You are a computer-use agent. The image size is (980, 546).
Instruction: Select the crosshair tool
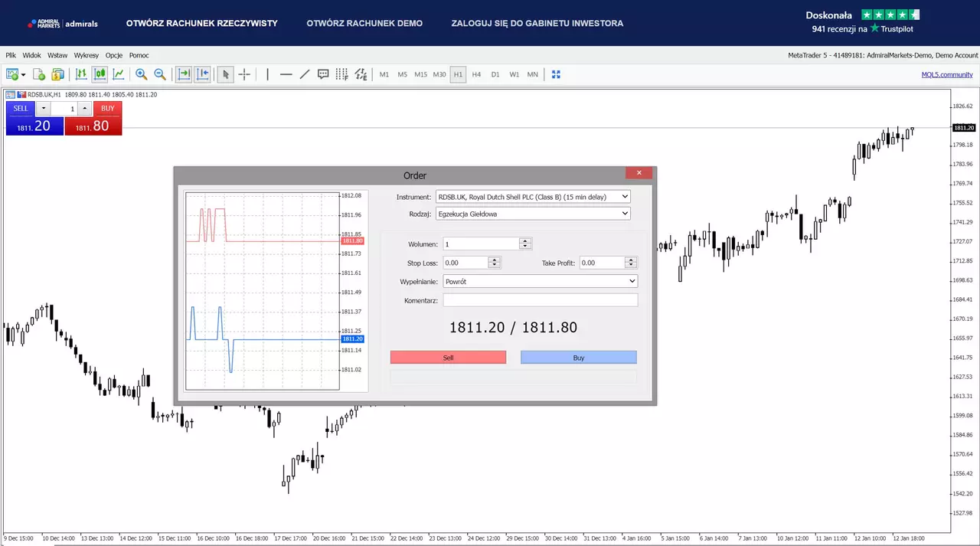pos(244,74)
